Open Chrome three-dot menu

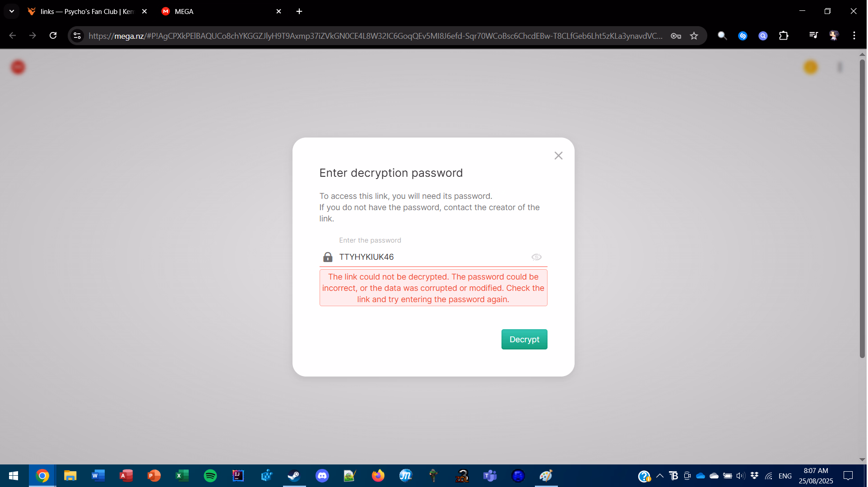coord(854,36)
